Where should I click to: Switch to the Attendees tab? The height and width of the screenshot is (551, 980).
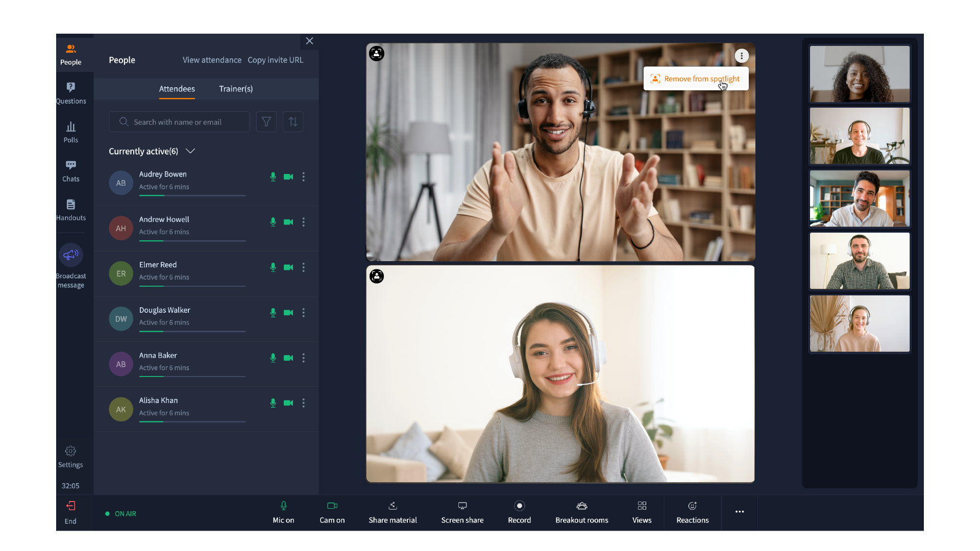177,89
